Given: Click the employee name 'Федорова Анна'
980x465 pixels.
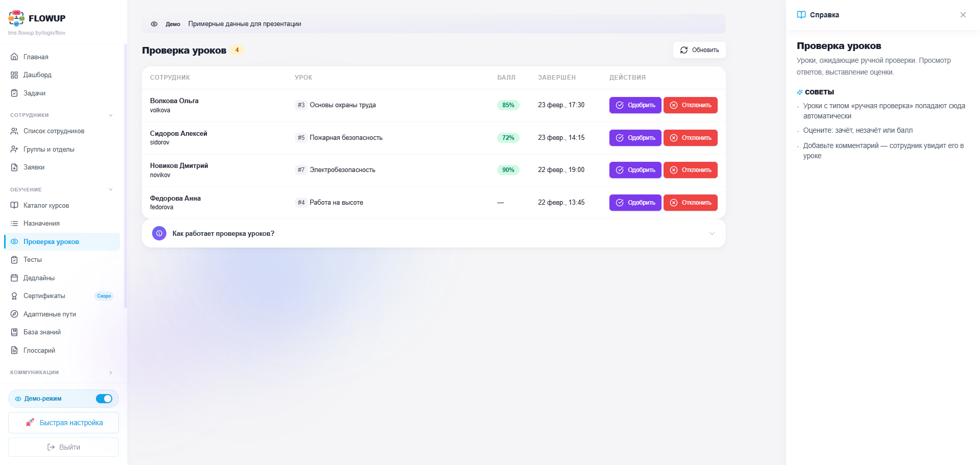Looking at the screenshot, I should 175,198.
